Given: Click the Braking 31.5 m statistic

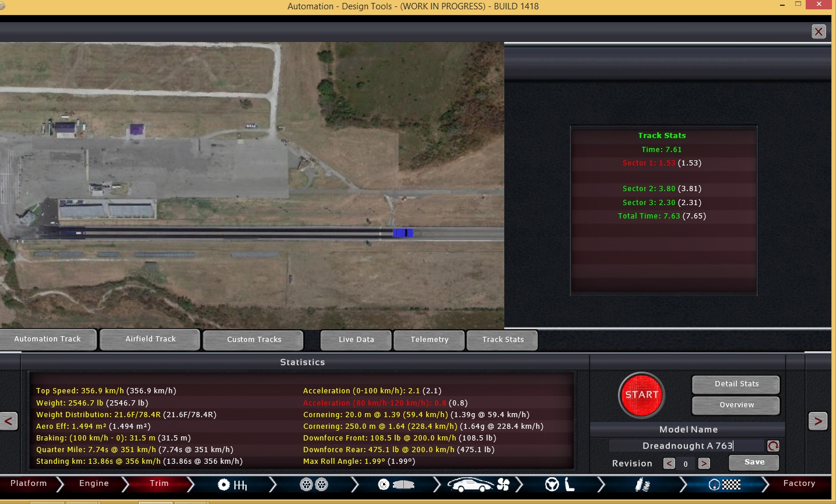Looking at the screenshot, I should tap(113, 438).
